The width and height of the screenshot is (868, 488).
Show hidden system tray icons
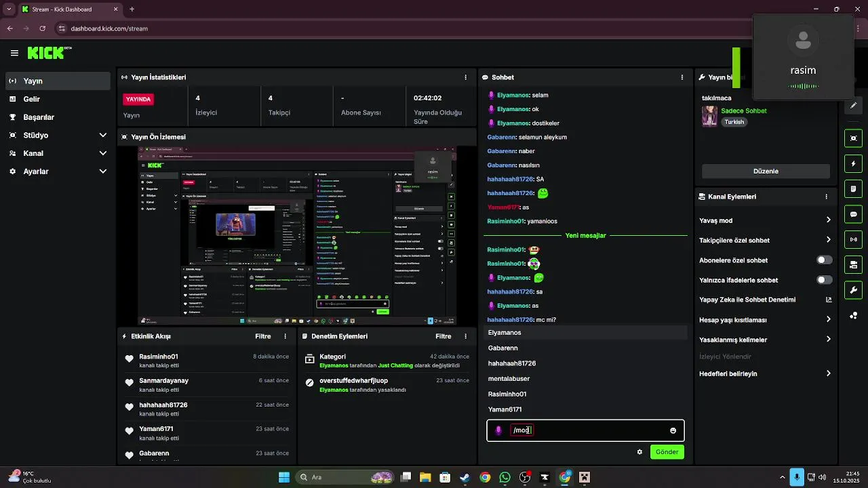click(x=782, y=477)
